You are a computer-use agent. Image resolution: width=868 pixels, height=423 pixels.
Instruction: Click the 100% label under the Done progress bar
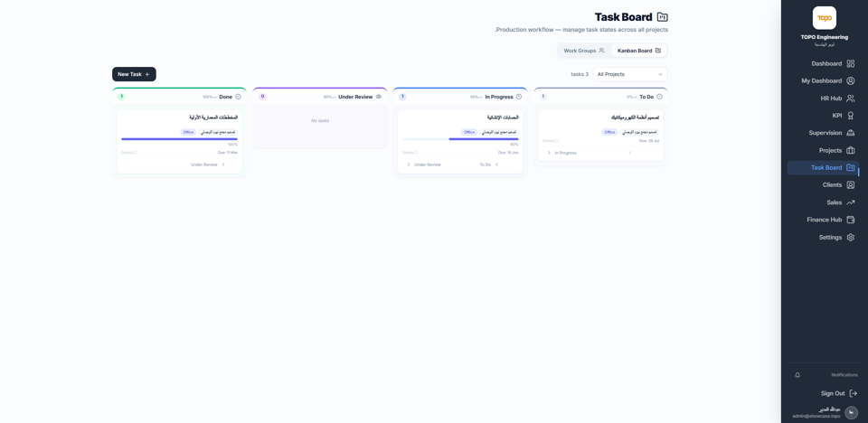(x=232, y=145)
